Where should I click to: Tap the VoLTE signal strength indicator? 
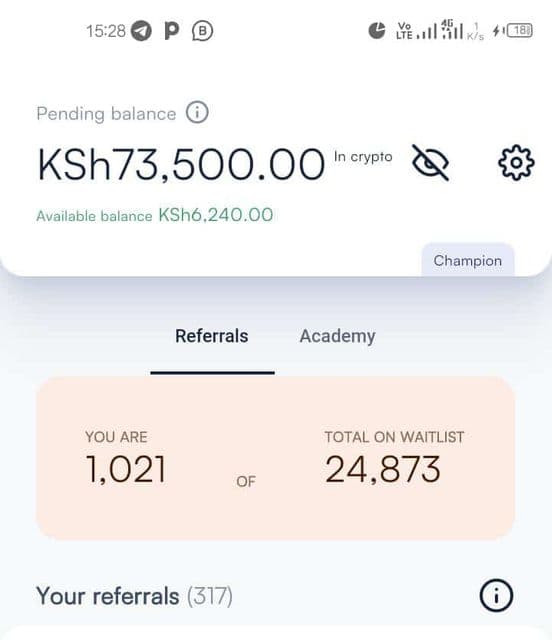coord(416,31)
